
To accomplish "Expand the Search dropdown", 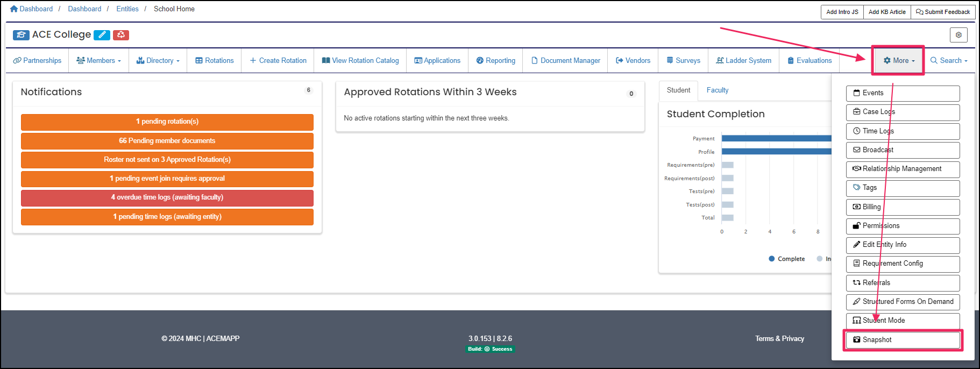I will coord(949,61).
